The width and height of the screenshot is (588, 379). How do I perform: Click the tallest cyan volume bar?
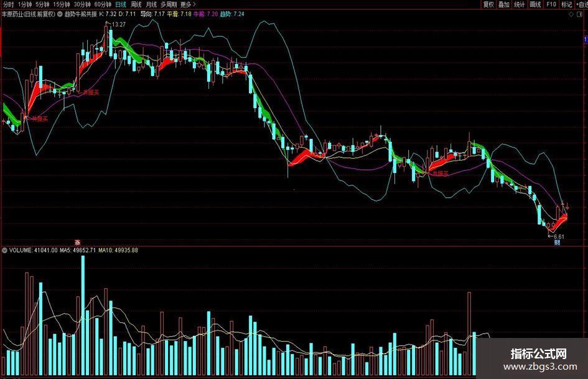(x=83, y=316)
